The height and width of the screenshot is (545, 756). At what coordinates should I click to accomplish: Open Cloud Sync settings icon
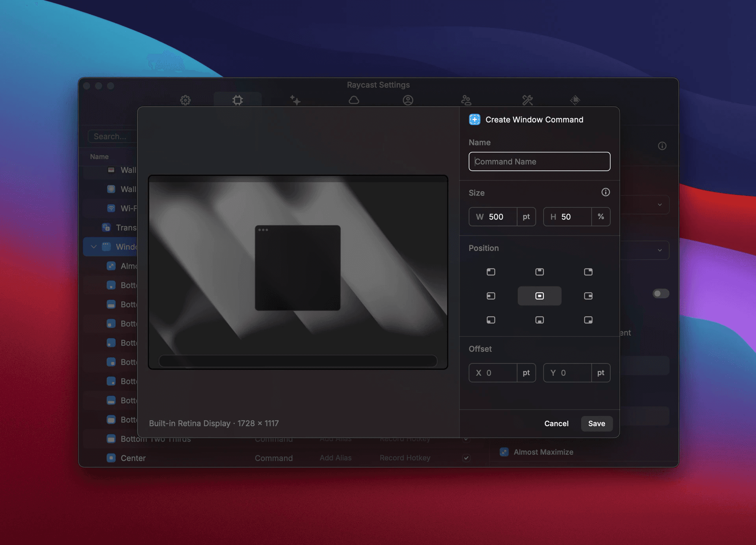(x=354, y=100)
